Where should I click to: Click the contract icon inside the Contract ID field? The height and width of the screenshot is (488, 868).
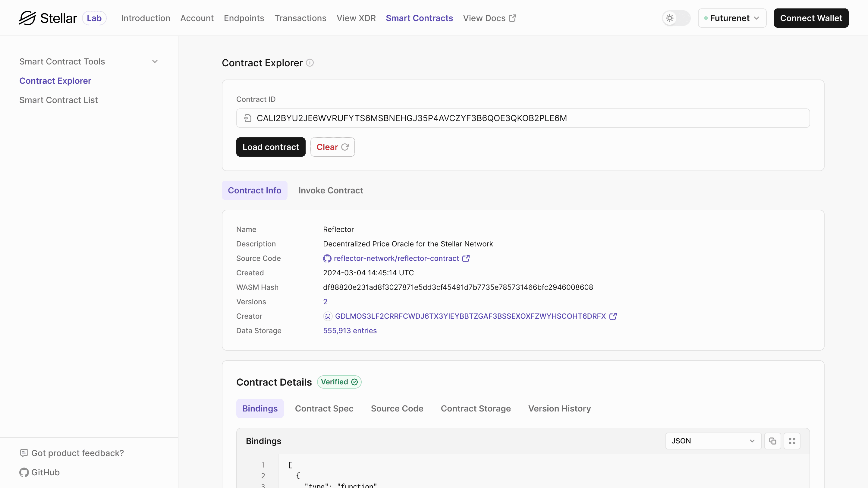coord(248,118)
